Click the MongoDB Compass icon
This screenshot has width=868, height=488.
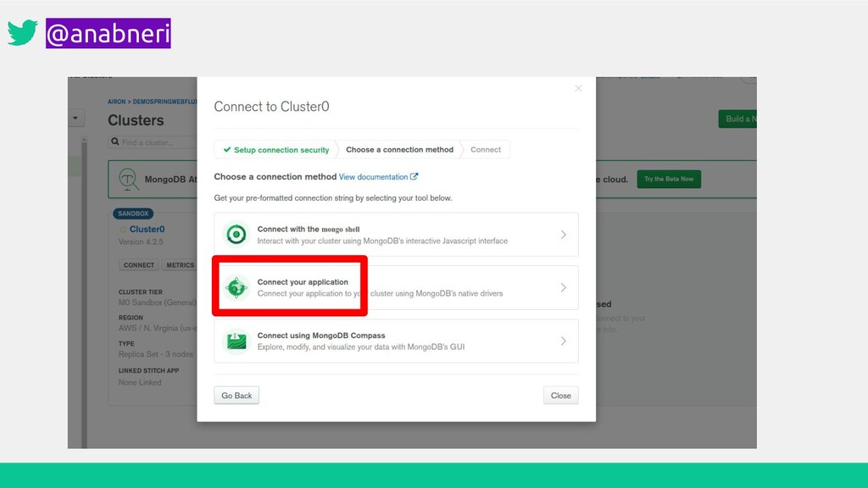pyautogui.click(x=236, y=341)
